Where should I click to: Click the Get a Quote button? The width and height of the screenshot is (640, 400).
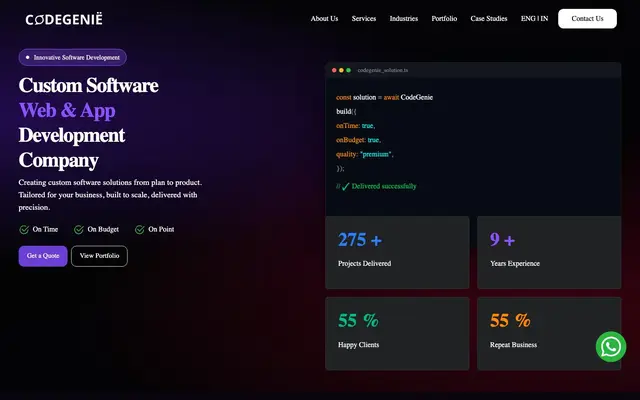(x=43, y=256)
